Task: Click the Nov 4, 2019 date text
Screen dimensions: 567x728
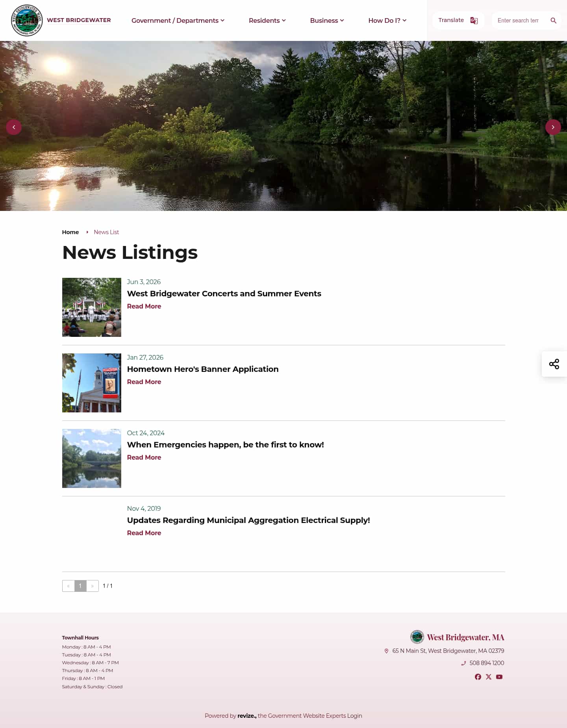Action: point(144,508)
